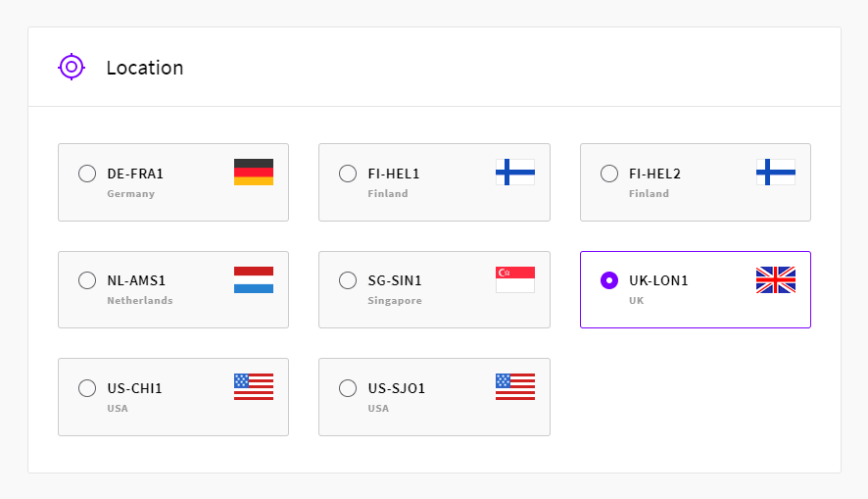
Task: Click the Singapore flag icon
Action: click(514, 279)
